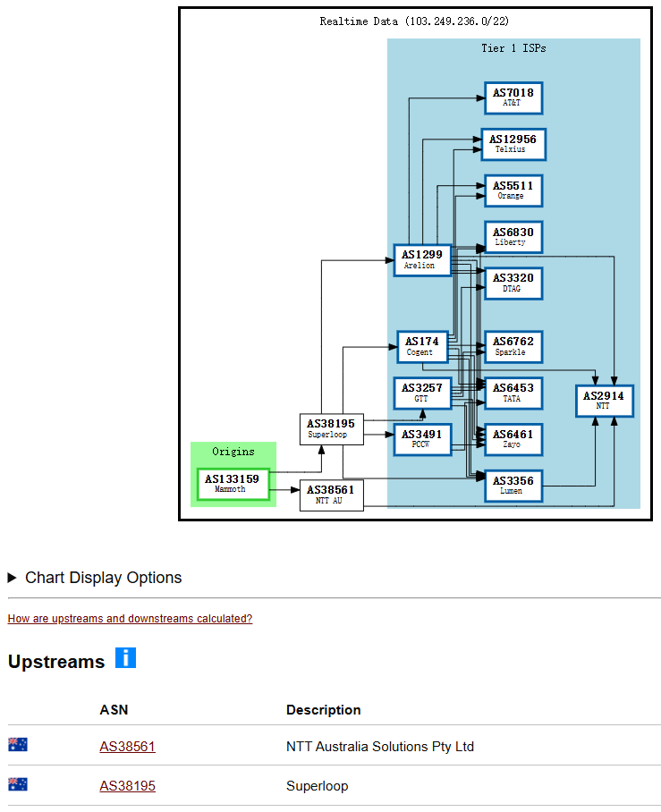Click the Origins group label
This screenshot has height=812, width=661.
tap(233, 452)
